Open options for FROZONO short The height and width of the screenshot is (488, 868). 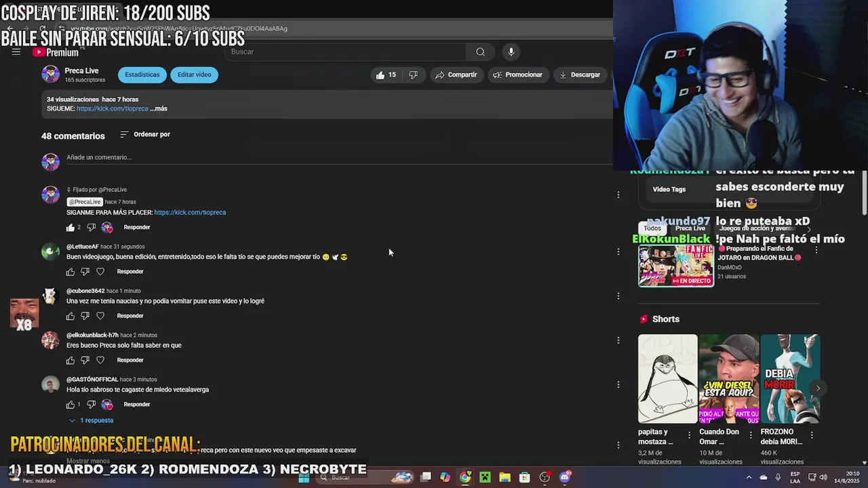(812, 435)
